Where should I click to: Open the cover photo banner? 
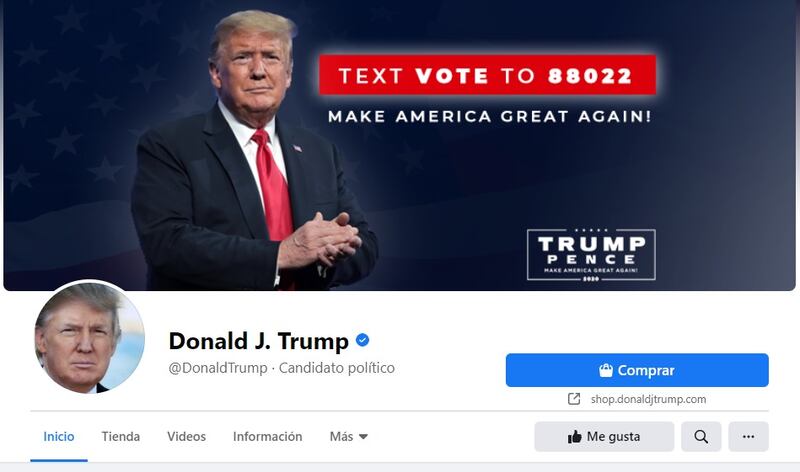[x=399, y=145]
